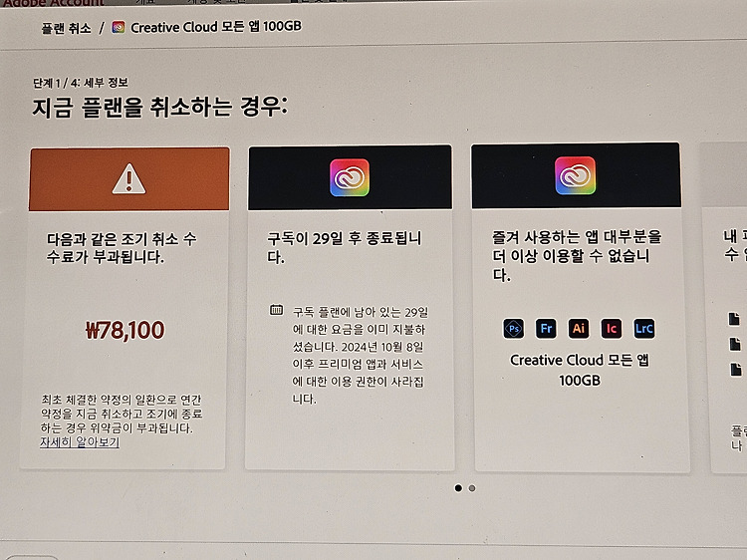Click Creative Cloud 모든 앱 100GB breadcrumb text
The width and height of the screenshot is (747, 560).
click(216, 27)
